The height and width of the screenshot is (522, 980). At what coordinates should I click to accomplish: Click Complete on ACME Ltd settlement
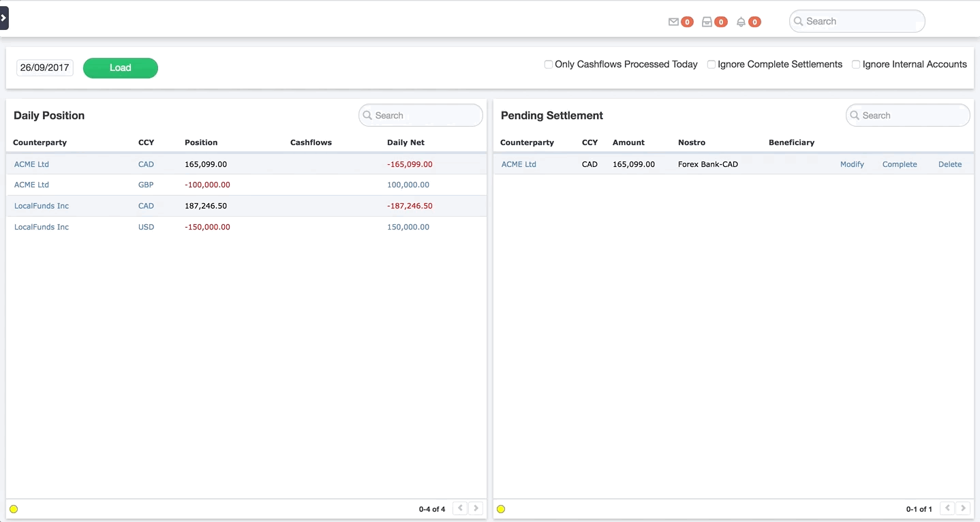tap(900, 164)
